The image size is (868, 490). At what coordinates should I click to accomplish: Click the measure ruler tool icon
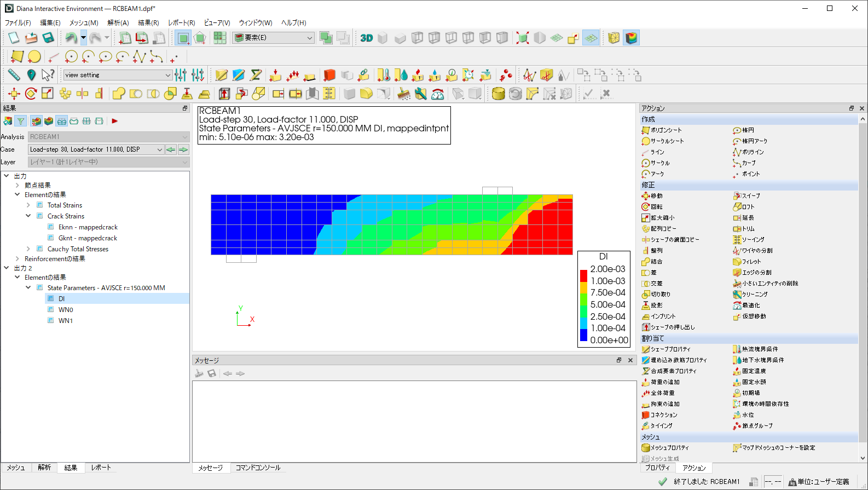pos(14,75)
